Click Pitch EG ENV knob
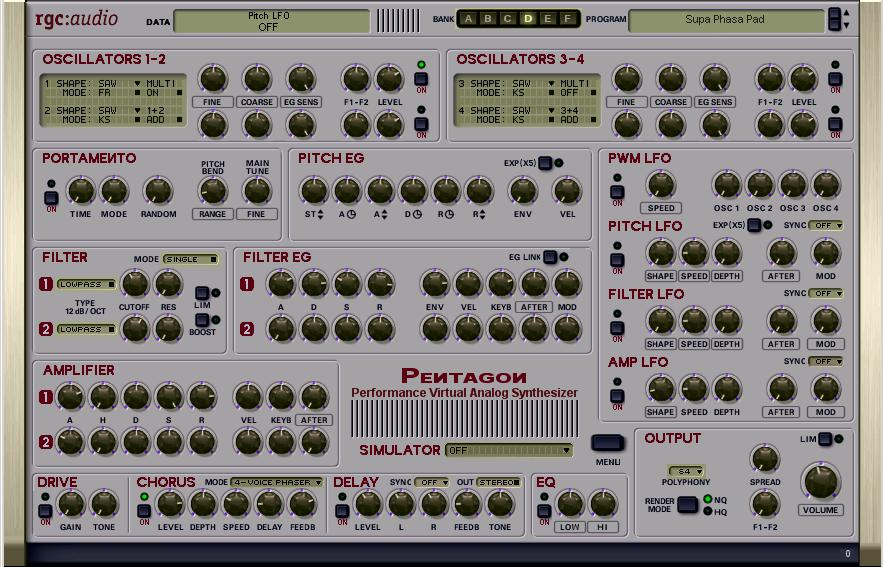The width and height of the screenshot is (883, 567). (x=523, y=191)
